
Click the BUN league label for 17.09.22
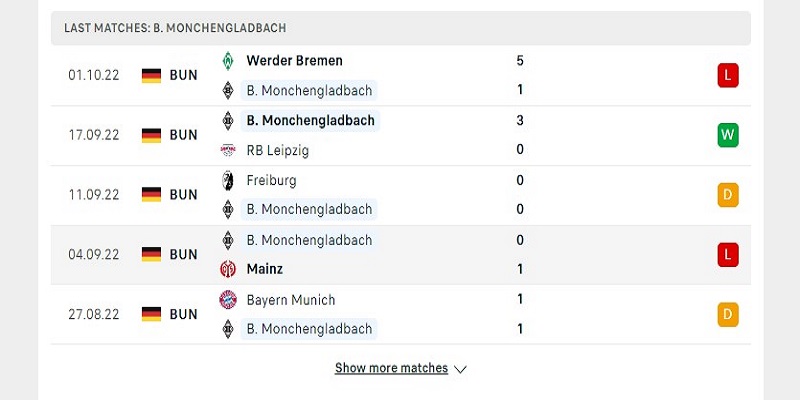click(x=183, y=135)
